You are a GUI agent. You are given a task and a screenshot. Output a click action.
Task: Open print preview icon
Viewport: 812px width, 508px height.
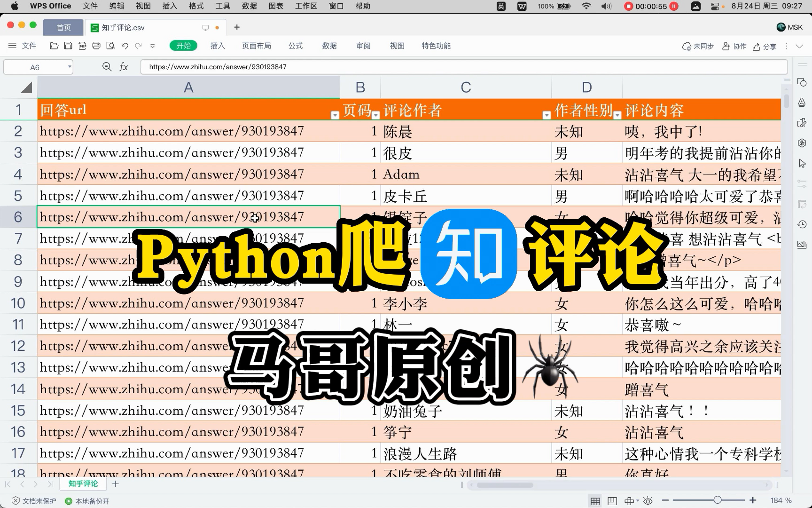(110, 46)
